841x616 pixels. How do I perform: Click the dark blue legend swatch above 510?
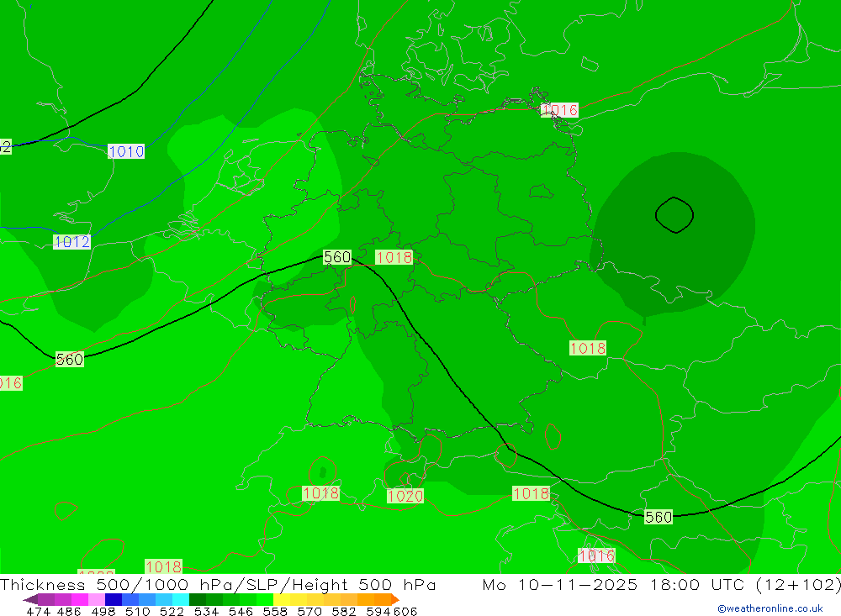click(x=114, y=599)
